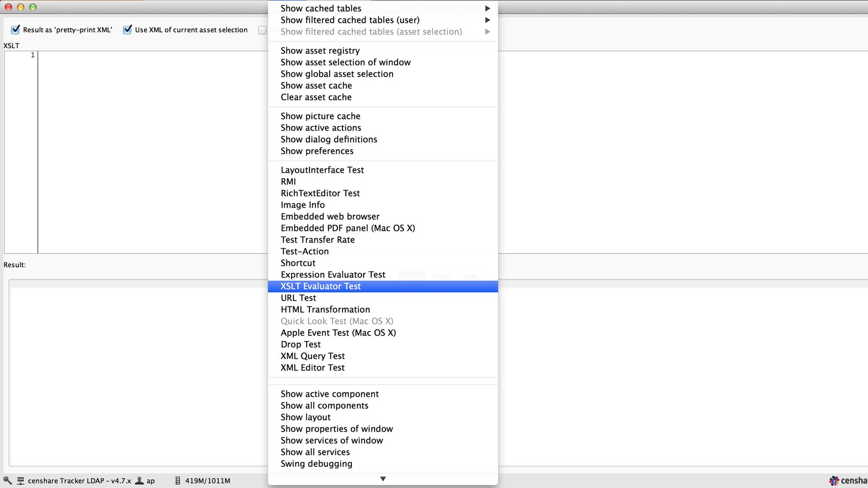Choose 'Clear asset cache'
This screenshot has height=488, width=868.
pos(316,97)
